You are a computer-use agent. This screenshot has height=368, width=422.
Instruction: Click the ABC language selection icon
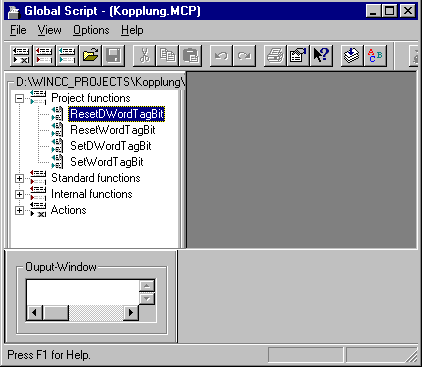(375, 55)
